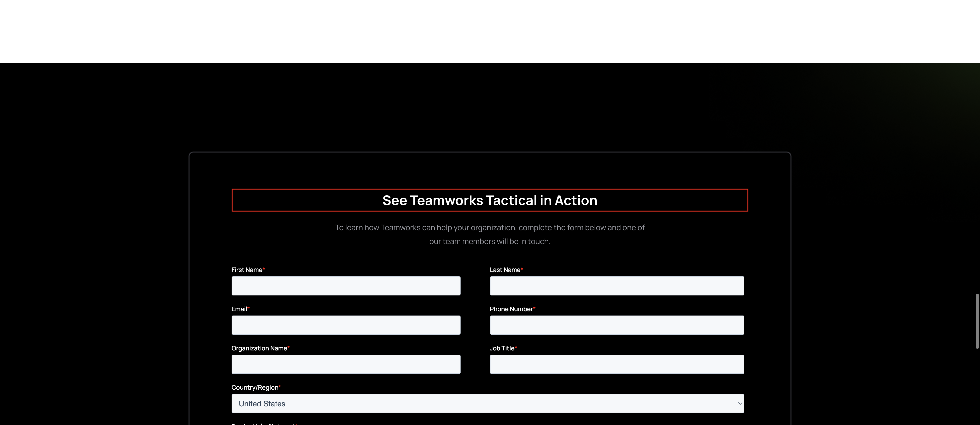980x425 pixels.
Task: Click the 'Job Title' label text
Action: (x=501, y=348)
